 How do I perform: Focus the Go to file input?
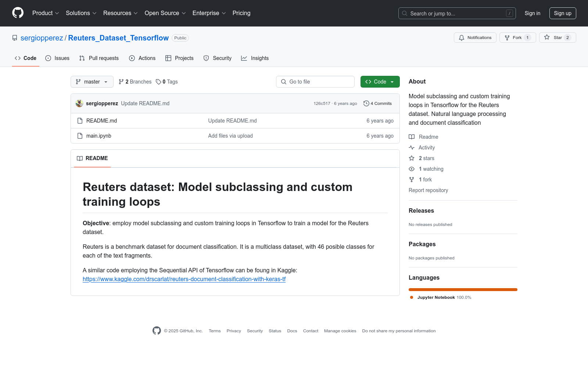(315, 82)
